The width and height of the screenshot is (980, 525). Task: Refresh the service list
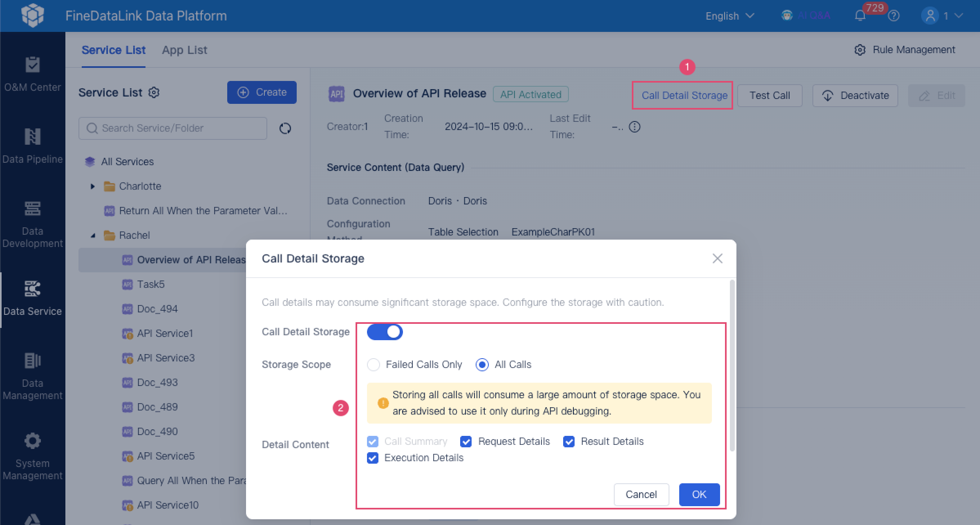[x=285, y=128]
